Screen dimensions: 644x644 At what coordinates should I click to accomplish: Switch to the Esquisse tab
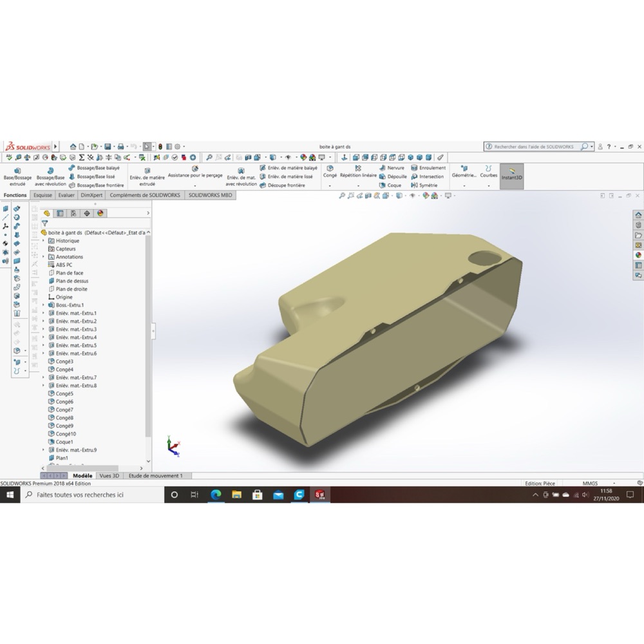tap(43, 196)
